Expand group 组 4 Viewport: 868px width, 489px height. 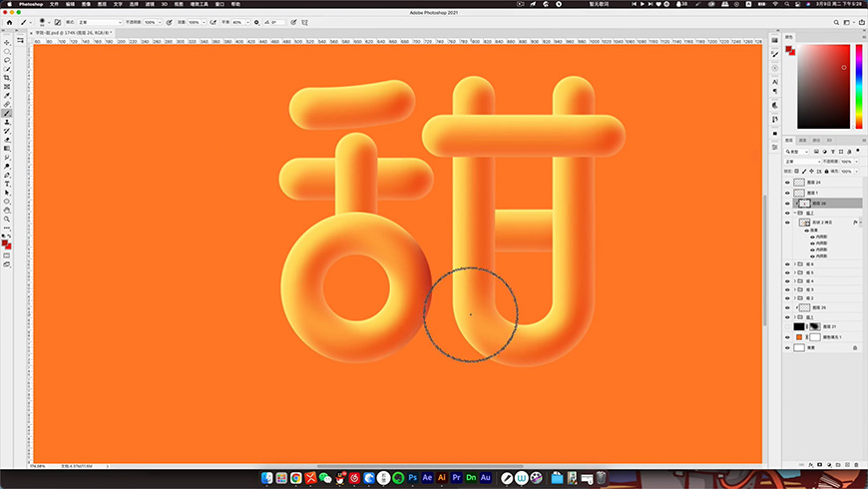795,281
